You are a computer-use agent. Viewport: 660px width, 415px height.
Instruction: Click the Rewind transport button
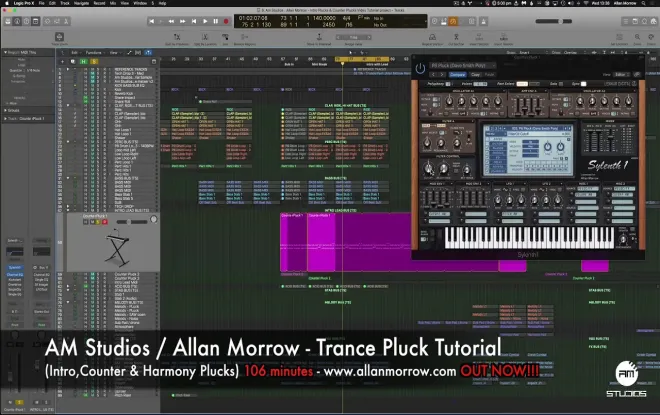[x=171, y=21]
